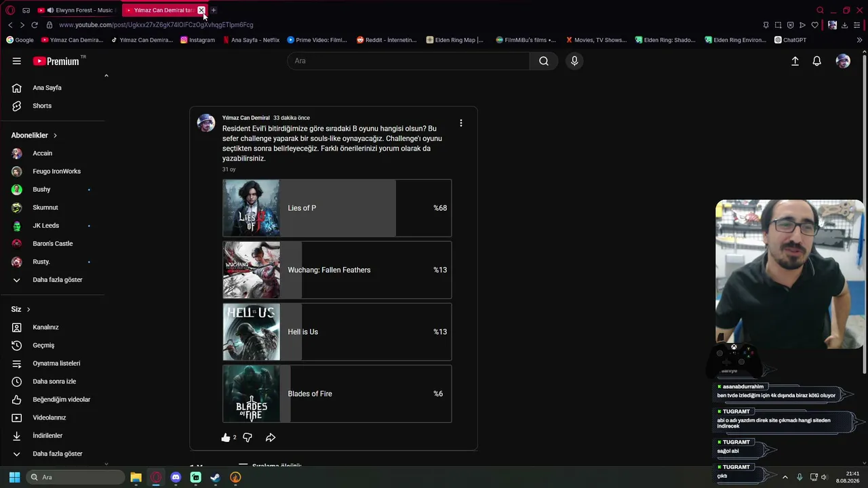Open File Explorer from the taskbar
868x488 pixels.
pos(136,477)
